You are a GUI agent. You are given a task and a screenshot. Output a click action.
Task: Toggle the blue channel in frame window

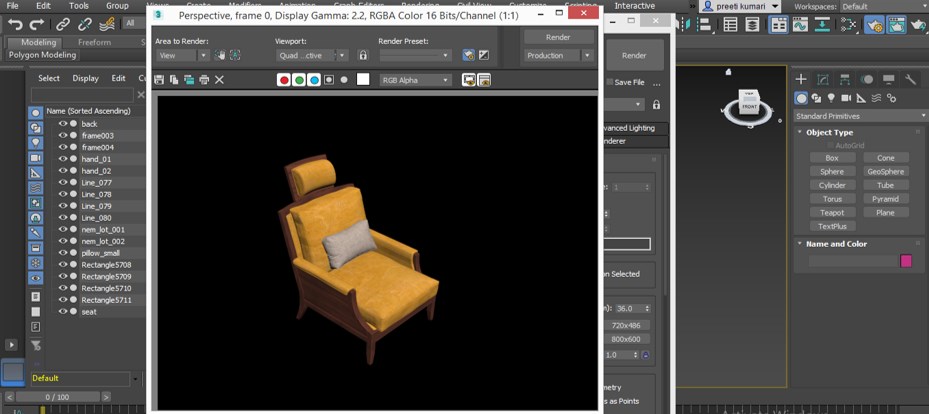click(314, 79)
